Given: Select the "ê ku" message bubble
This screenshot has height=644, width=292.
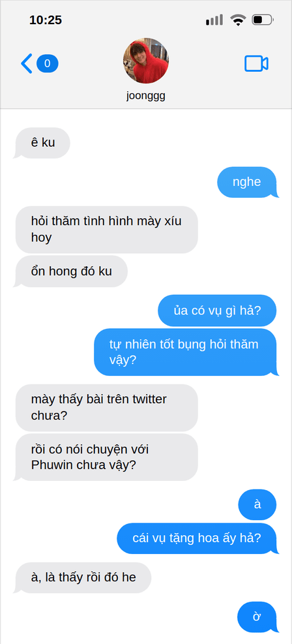Looking at the screenshot, I should click(x=42, y=143).
